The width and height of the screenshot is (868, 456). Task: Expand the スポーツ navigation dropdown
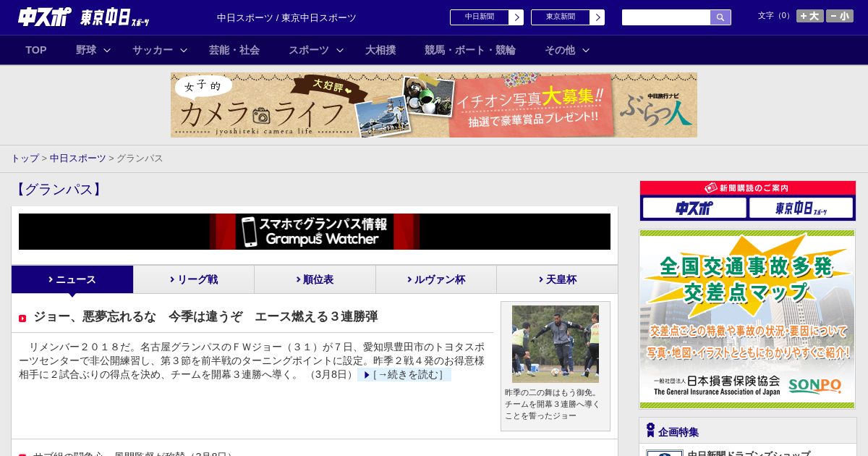(316, 50)
